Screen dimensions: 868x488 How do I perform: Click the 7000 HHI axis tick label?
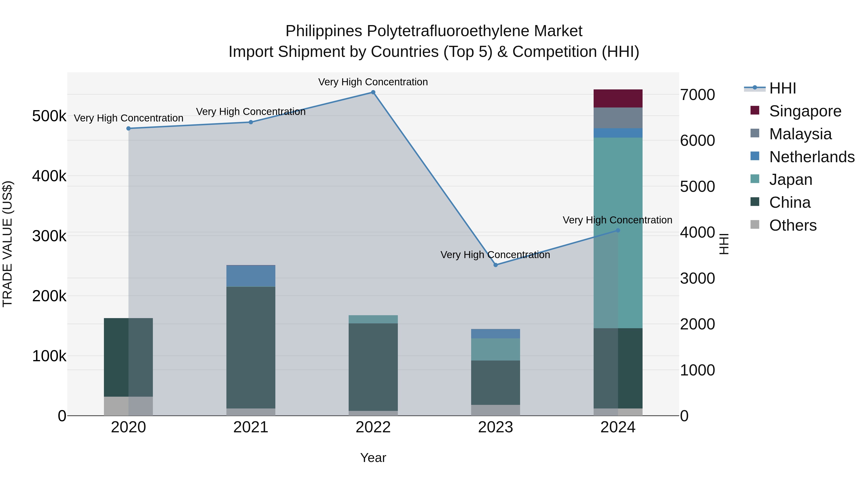point(698,95)
